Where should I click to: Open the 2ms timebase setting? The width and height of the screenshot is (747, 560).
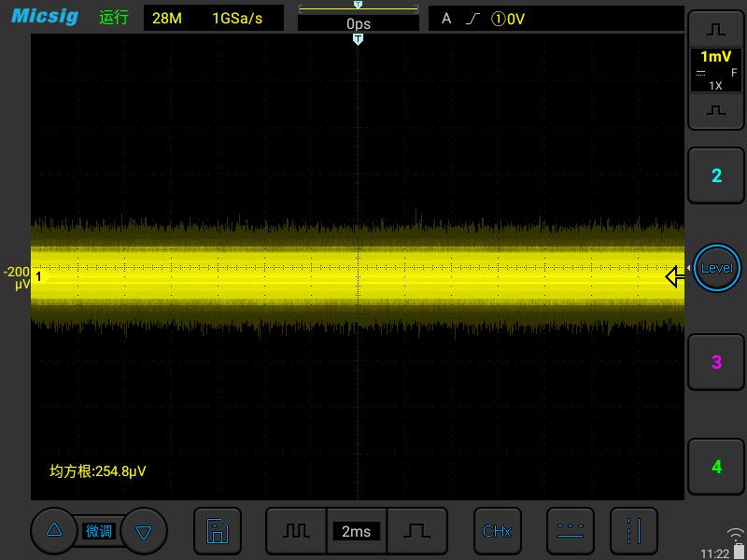click(356, 531)
